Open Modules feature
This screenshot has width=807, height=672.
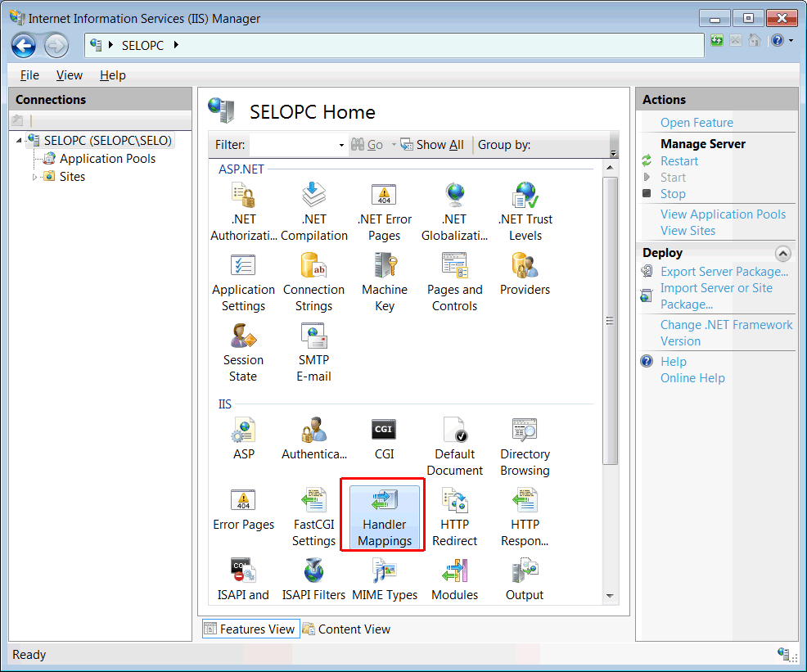tap(454, 580)
